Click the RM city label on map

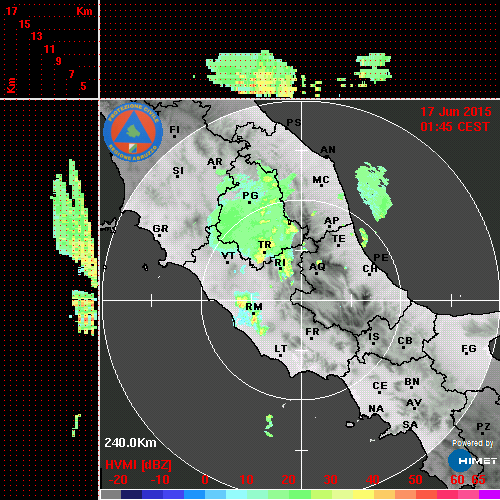[254, 306]
